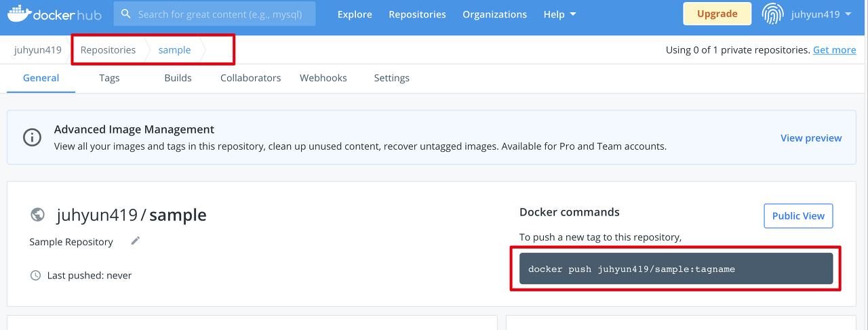Focus the Docker Hub search field
This screenshot has height=330, width=868.
(214, 14)
